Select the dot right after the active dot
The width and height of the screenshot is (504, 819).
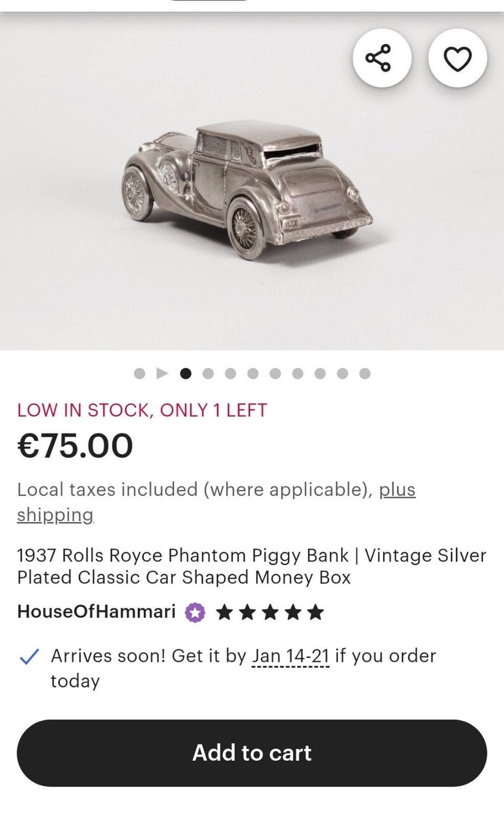[208, 374]
